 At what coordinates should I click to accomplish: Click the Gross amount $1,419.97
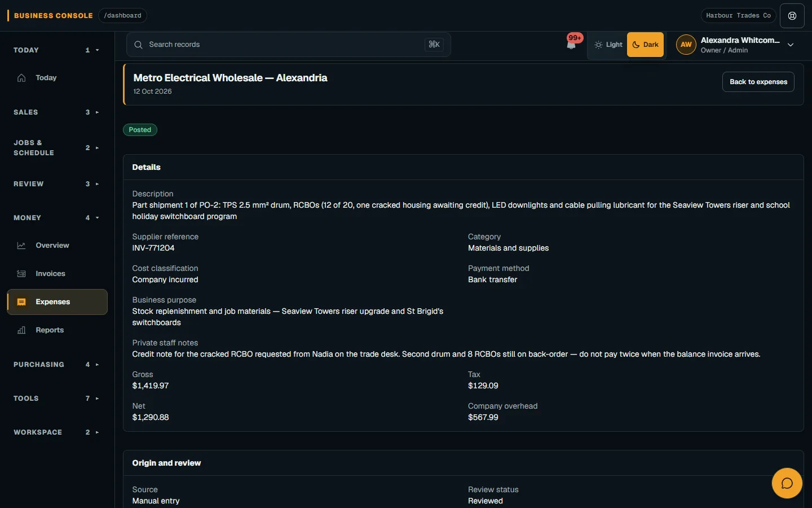[x=151, y=386]
